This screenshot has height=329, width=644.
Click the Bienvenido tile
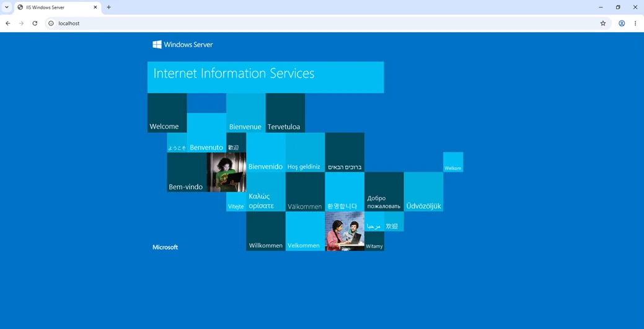click(x=266, y=152)
